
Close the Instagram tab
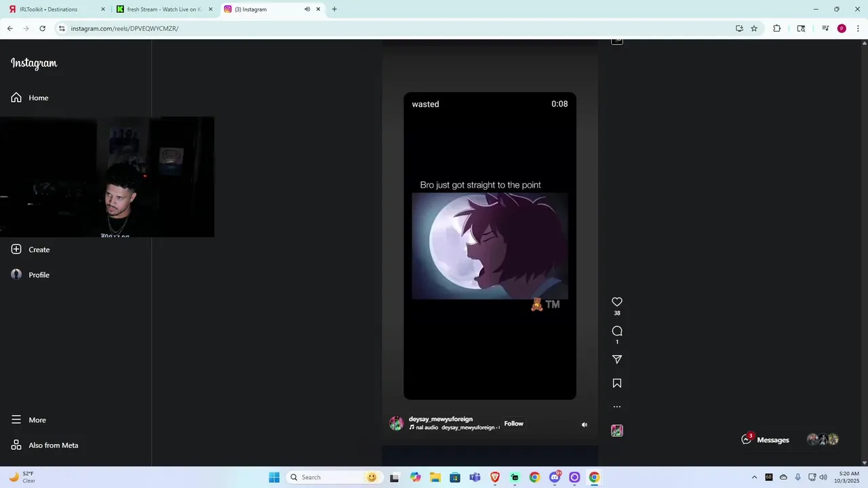click(x=318, y=9)
